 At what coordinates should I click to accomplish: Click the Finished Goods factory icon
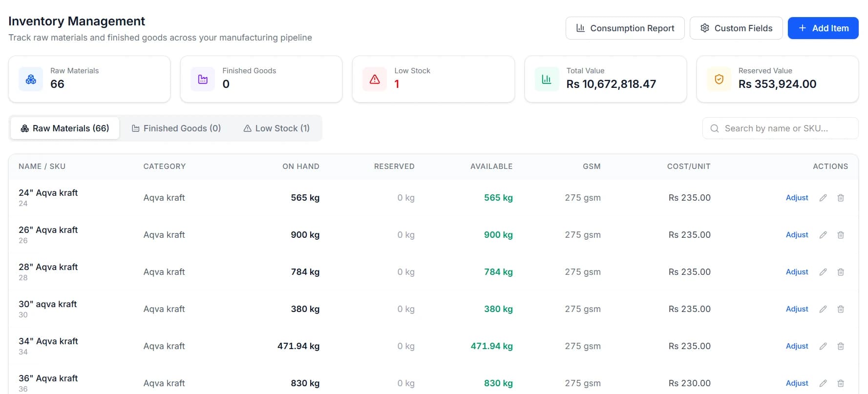(x=203, y=79)
